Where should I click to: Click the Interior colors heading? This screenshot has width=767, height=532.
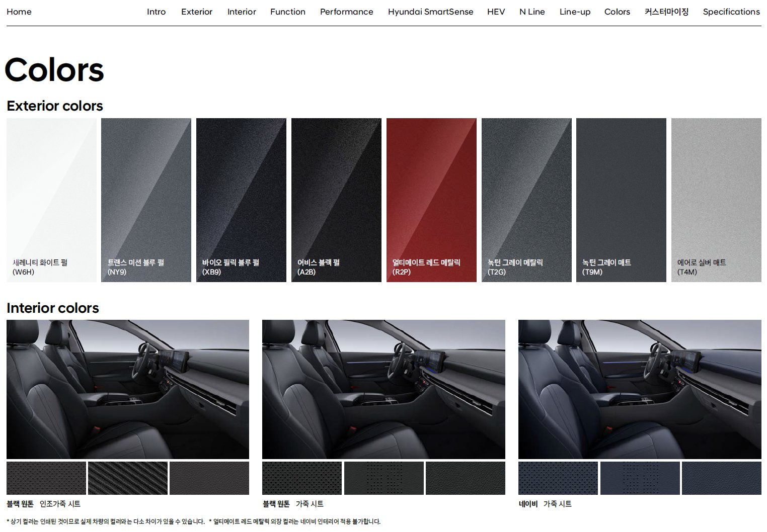pyautogui.click(x=53, y=308)
